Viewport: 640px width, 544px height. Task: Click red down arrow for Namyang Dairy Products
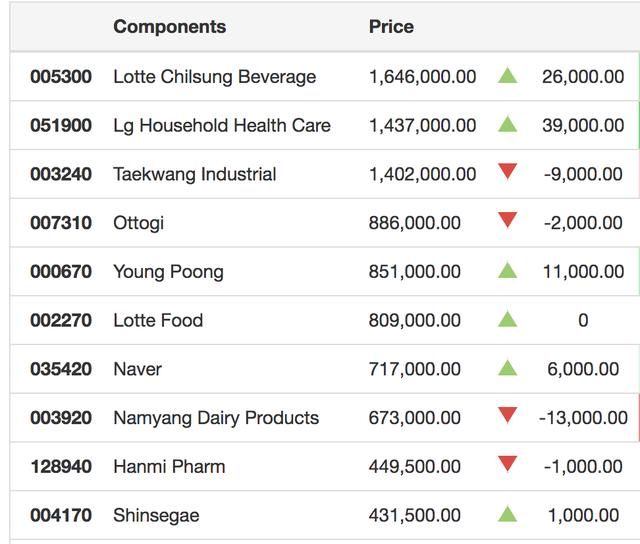(508, 416)
